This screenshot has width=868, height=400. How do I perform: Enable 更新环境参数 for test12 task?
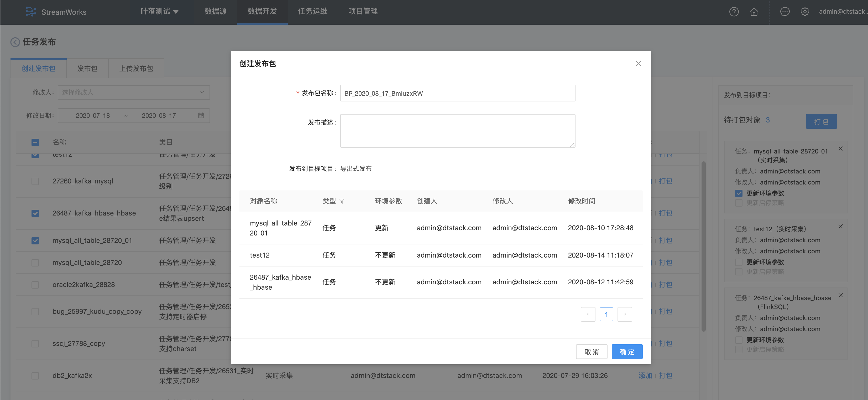[739, 262]
